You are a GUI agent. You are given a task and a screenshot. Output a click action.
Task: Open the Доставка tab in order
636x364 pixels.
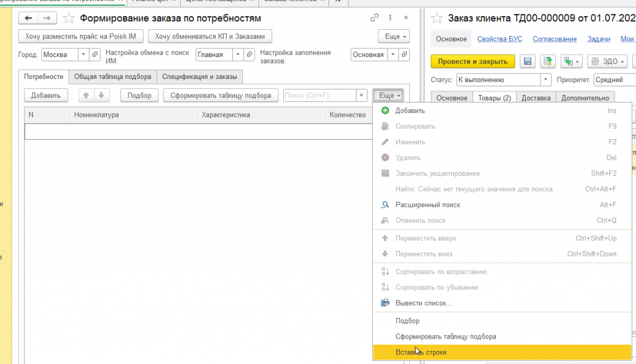click(x=536, y=98)
